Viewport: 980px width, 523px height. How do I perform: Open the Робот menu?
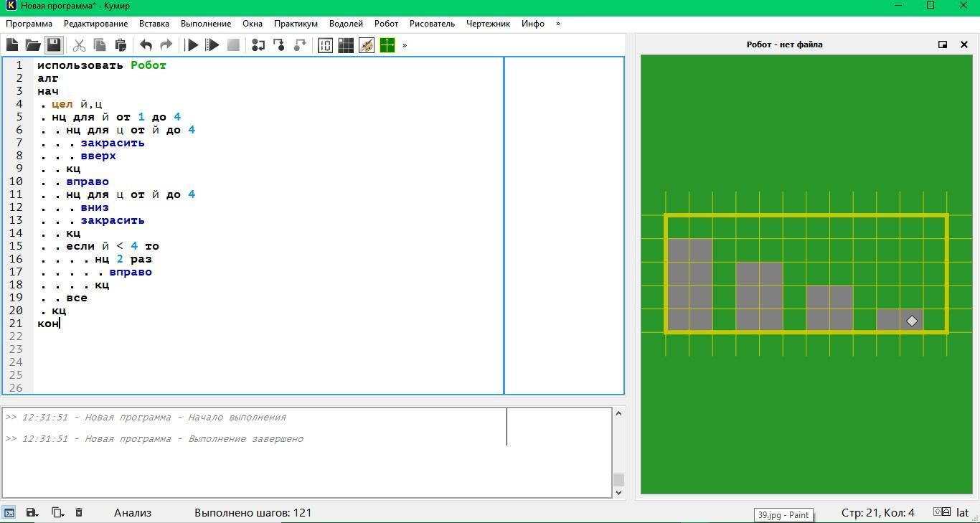pyautogui.click(x=386, y=24)
